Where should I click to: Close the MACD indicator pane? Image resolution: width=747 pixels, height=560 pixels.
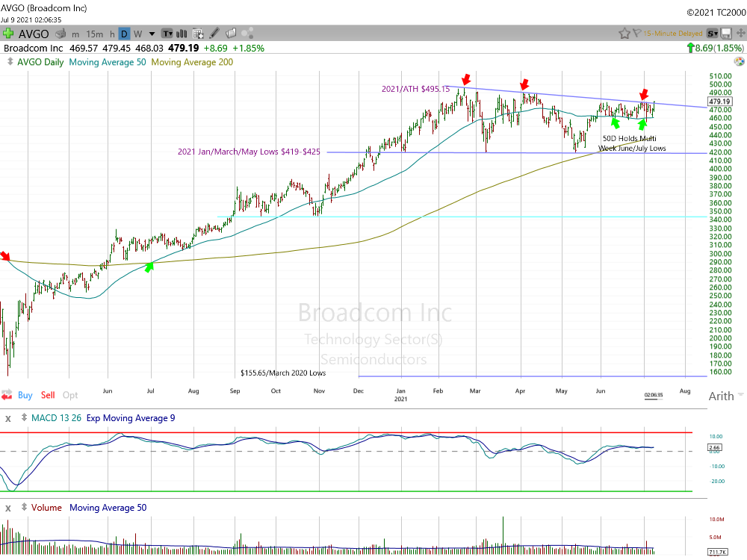pyautogui.click(x=7, y=419)
